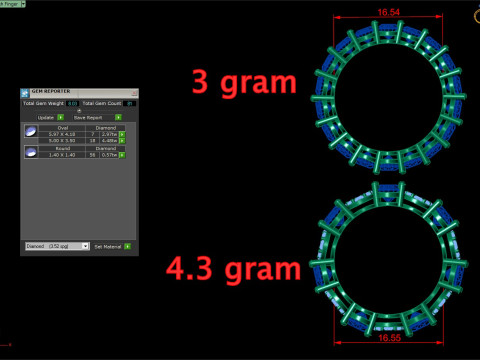Select the 16.55 dimension label
This screenshot has width=480, height=360.
coord(389,338)
